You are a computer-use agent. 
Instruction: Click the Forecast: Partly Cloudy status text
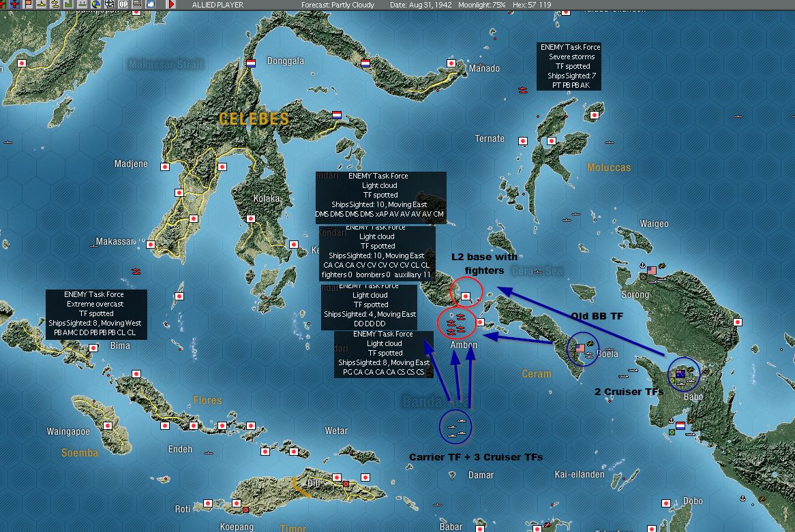(337, 5)
